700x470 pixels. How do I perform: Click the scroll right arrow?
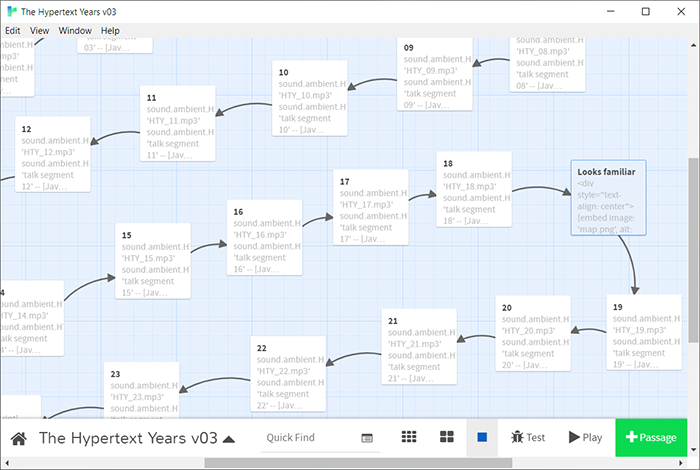(681, 463)
